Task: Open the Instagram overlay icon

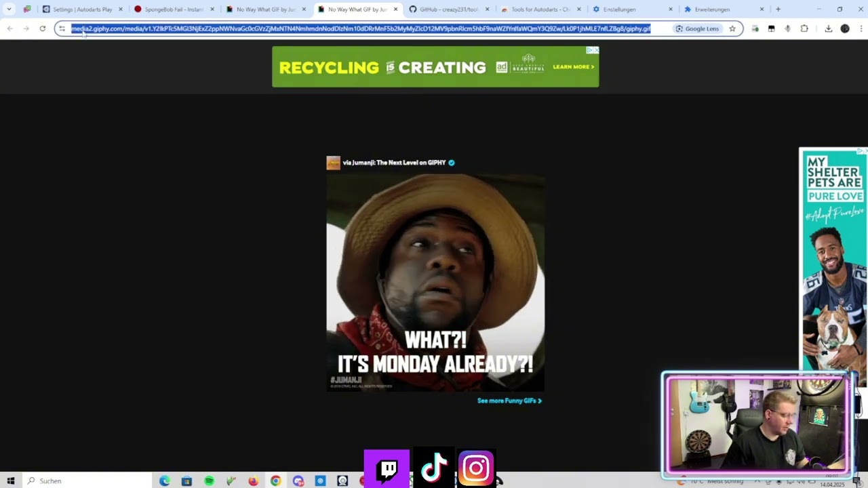Action: pos(476,468)
